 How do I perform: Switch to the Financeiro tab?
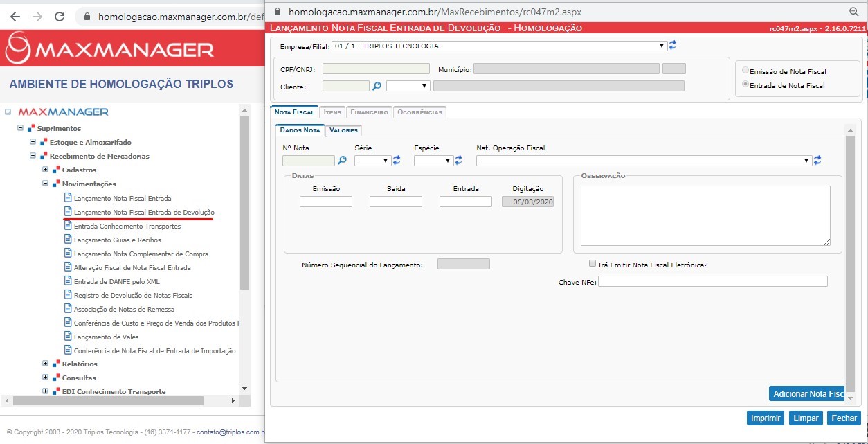(369, 112)
